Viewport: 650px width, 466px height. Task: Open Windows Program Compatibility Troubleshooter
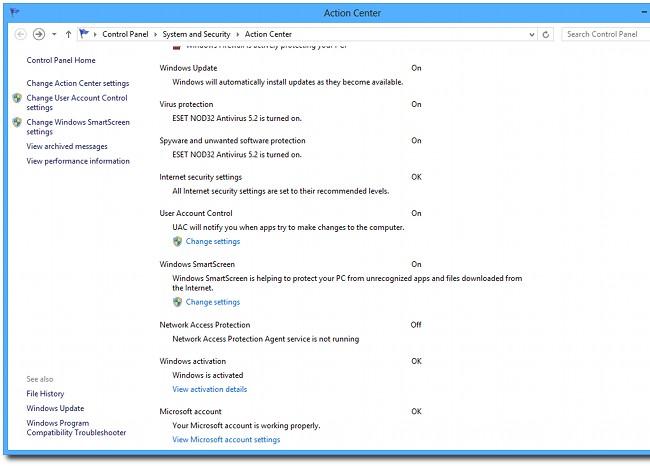click(76, 427)
